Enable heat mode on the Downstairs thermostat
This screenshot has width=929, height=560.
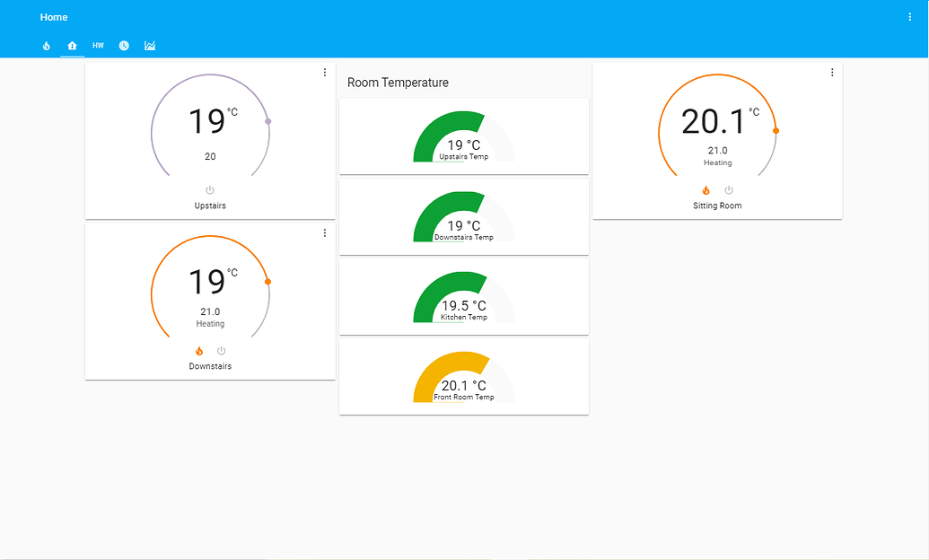(198, 351)
